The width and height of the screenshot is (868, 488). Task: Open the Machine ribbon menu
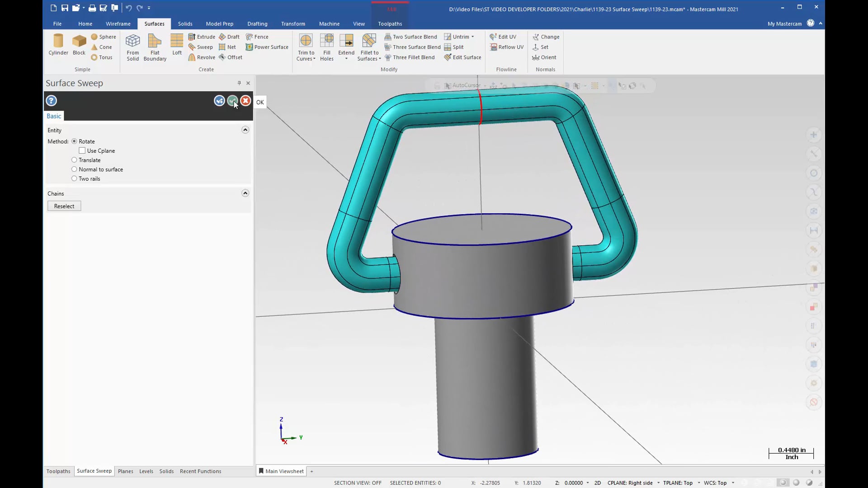(x=330, y=23)
